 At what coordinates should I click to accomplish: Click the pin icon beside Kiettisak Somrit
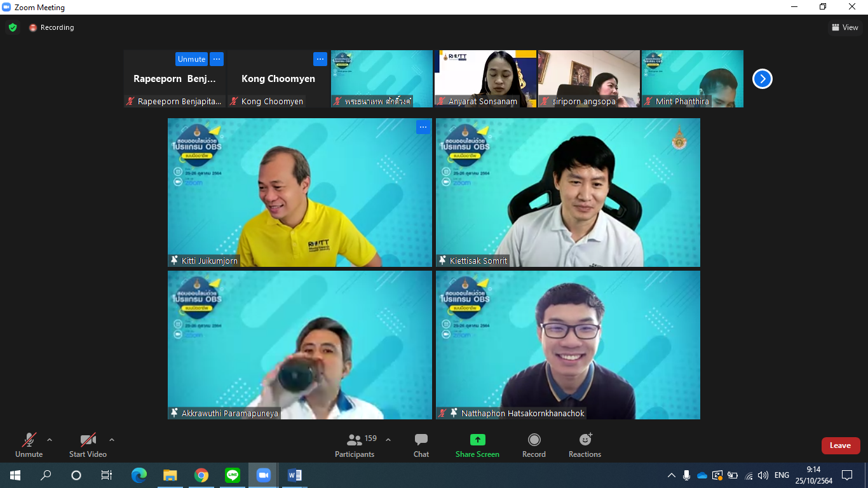tap(442, 261)
